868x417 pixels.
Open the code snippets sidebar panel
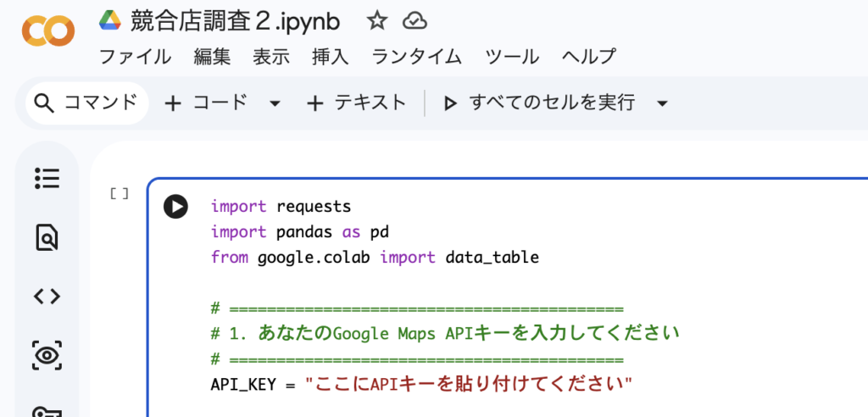[47, 296]
